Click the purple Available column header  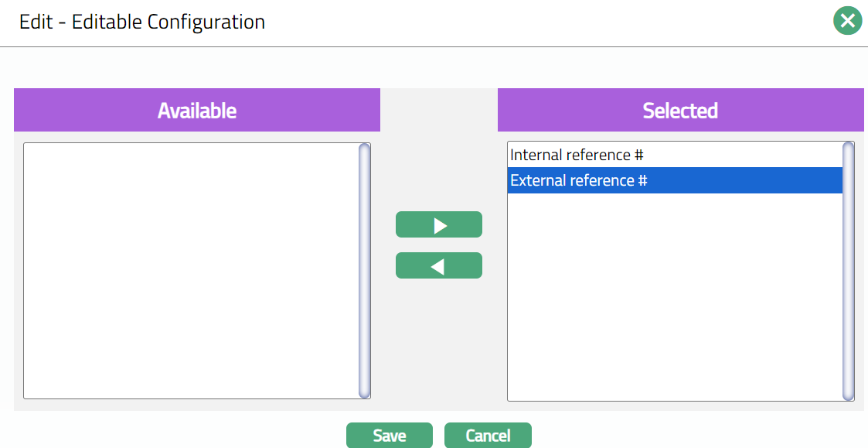pos(197,111)
